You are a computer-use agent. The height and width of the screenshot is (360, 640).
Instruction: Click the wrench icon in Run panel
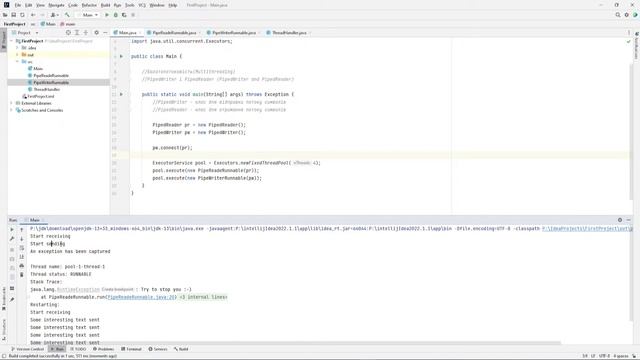[12, 239]
